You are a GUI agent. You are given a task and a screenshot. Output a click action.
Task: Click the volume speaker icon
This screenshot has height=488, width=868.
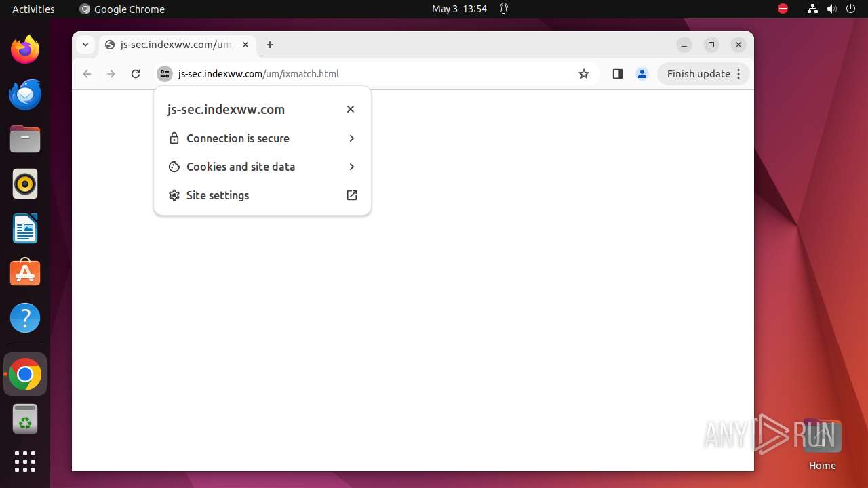(x=831, y=9)
